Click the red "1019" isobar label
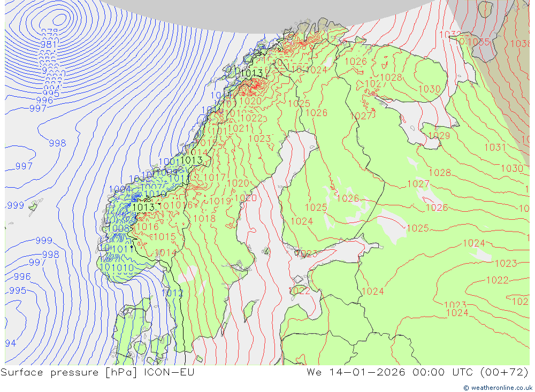This screenshot has height=392, width=535. click(220, 201)
